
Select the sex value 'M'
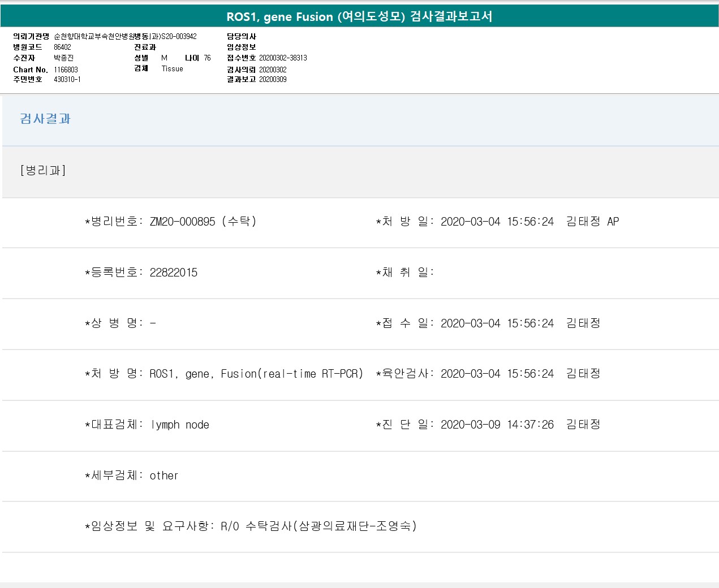pyautogui.click(x=164, y=58)
